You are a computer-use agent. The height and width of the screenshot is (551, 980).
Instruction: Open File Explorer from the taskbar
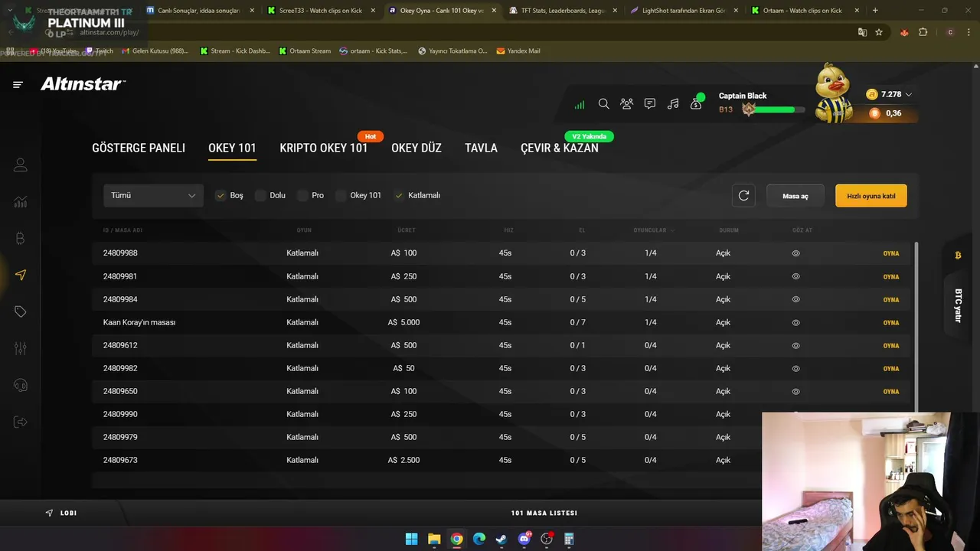coord(434,539)
